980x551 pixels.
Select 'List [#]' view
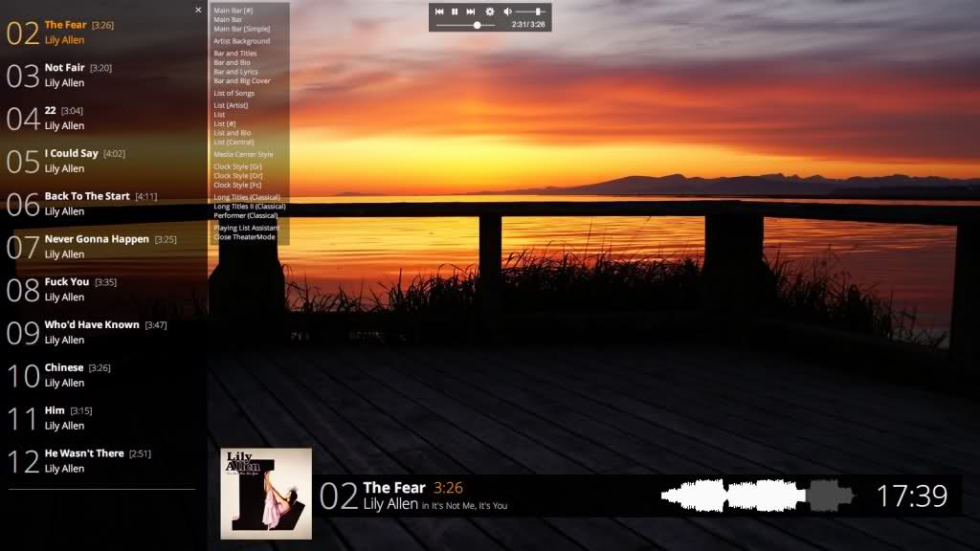tap(224, 123)
